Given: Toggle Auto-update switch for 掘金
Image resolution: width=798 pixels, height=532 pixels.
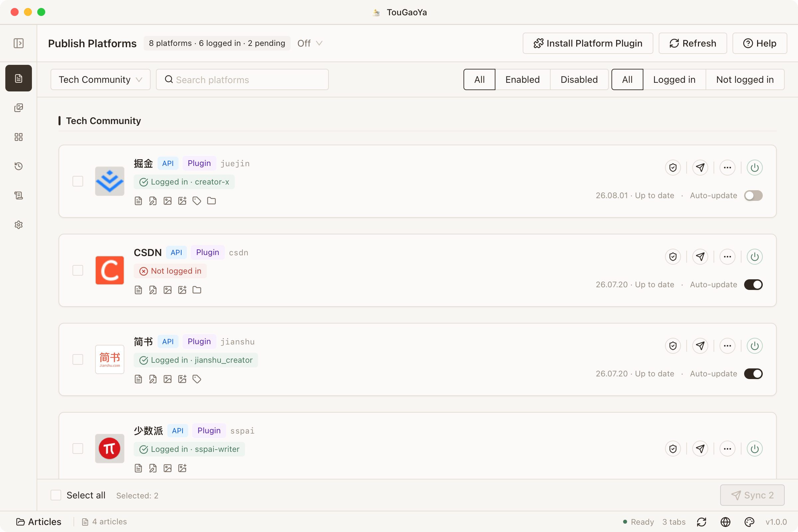Looking at the screenshot, I should coord(753,196).
